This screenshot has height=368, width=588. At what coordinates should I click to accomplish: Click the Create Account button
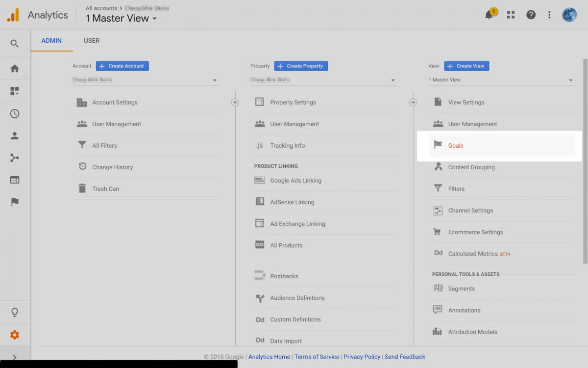point(122,66)
